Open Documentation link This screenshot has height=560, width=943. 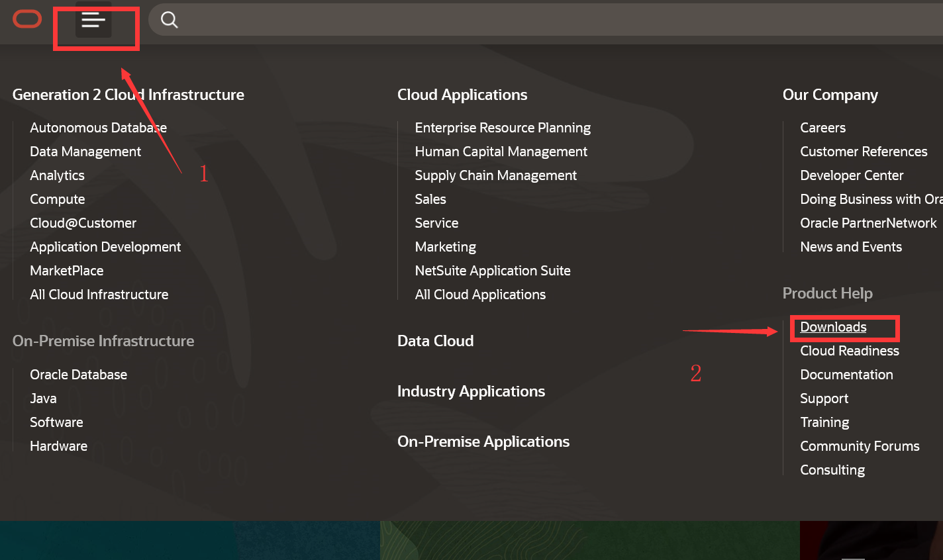846,375
